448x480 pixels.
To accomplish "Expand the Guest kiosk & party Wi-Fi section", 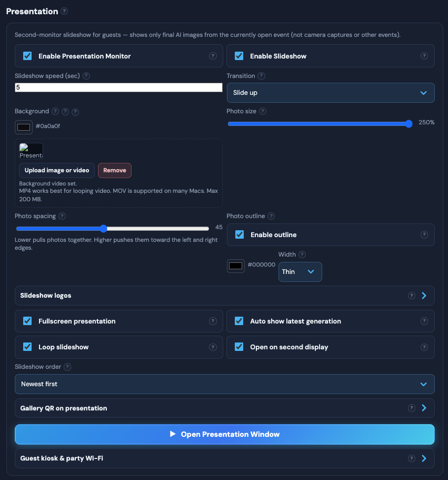I will tap(225, 458).
